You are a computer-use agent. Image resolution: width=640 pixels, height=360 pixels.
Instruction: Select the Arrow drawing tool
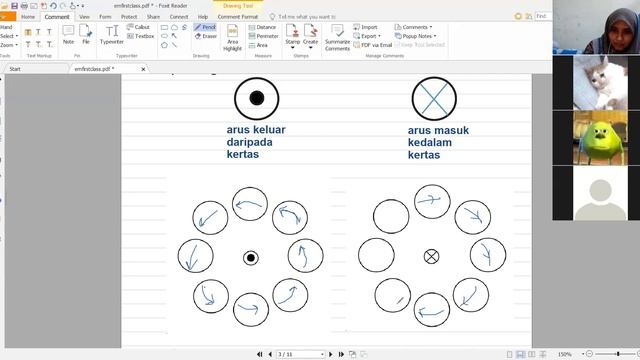click(174, 36)
